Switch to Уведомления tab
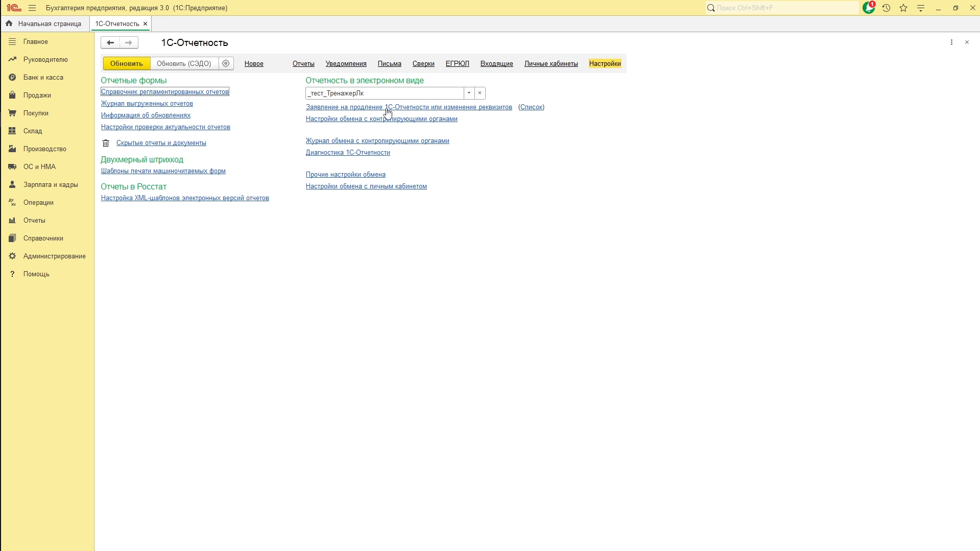This screenshot has height=551, width=980. [x=346, y=64]
